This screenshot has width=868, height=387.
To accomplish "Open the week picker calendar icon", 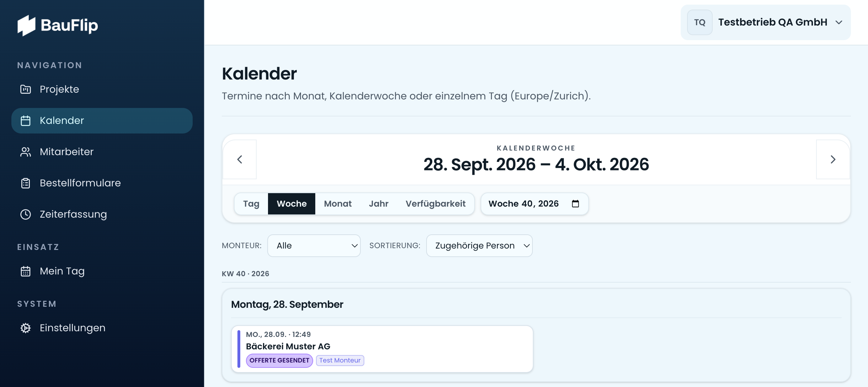I will (575, 204).
